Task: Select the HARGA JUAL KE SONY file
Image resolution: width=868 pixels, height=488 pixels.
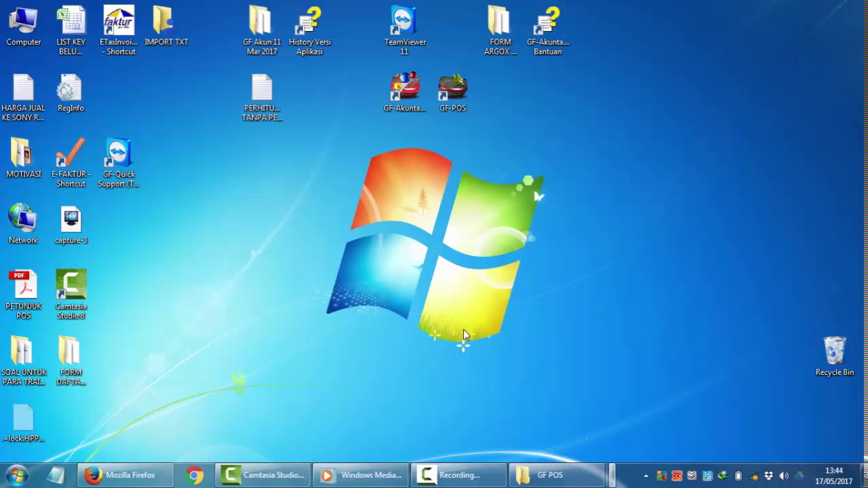Action: [x=23, y=98]
